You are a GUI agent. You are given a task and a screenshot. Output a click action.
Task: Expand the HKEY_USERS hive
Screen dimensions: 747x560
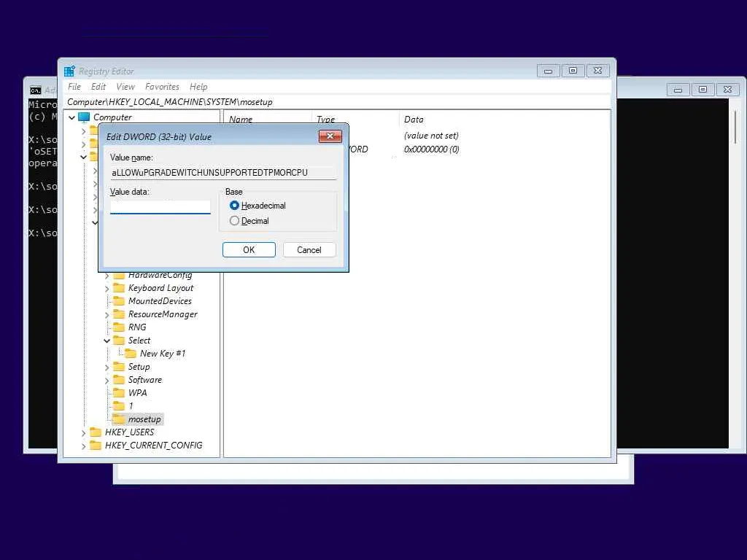click(83, 433)
